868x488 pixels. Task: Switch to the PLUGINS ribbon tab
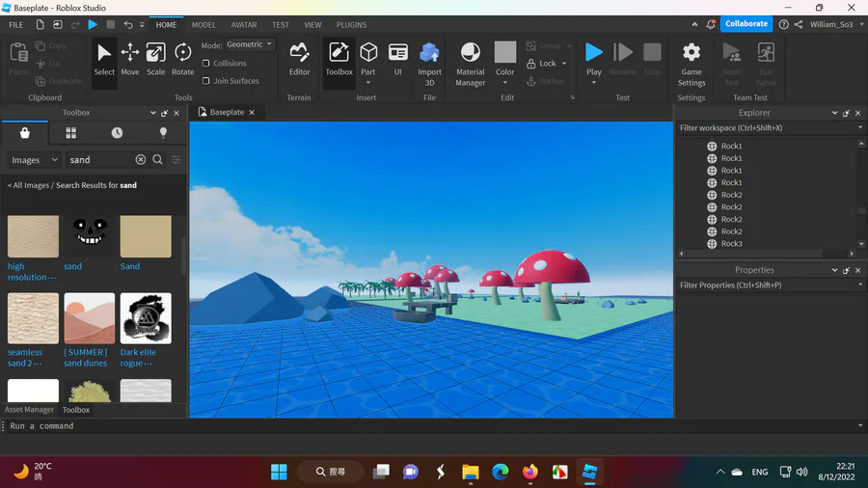pyautogui.click(x=351, y=25)
